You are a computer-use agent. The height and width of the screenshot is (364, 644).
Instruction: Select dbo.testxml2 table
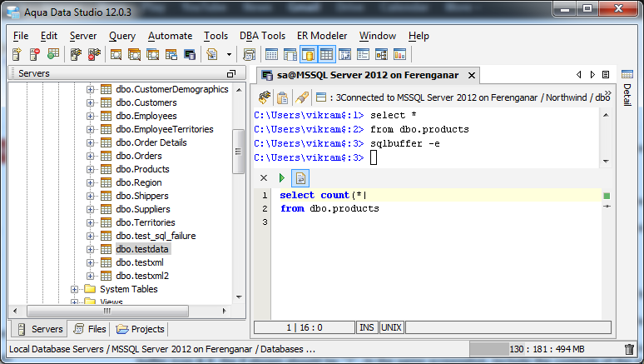(142, 276)
